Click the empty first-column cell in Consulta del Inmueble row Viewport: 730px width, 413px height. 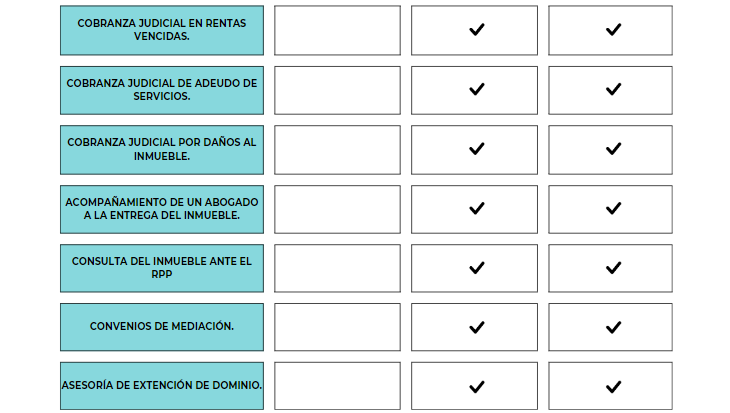(337, 268)
